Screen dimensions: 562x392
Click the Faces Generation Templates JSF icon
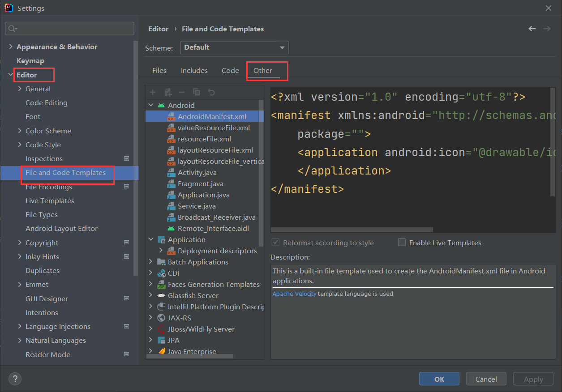(x=161, y=285)
